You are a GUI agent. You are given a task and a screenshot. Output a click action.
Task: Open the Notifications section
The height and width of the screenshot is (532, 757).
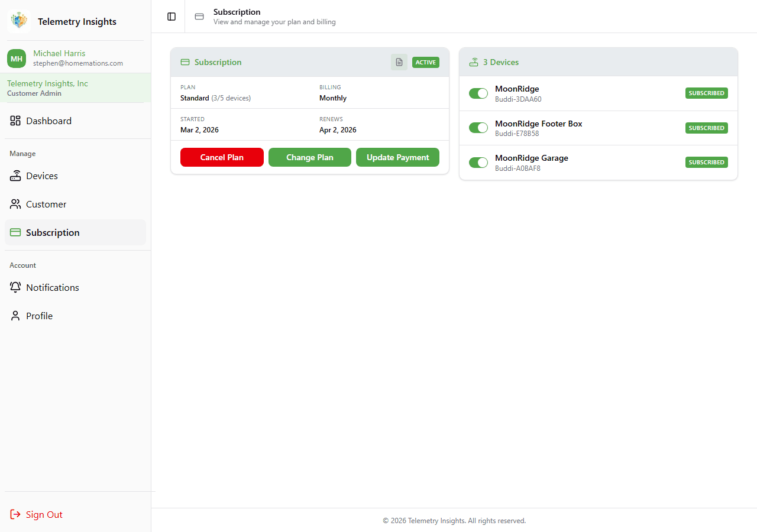52,287
